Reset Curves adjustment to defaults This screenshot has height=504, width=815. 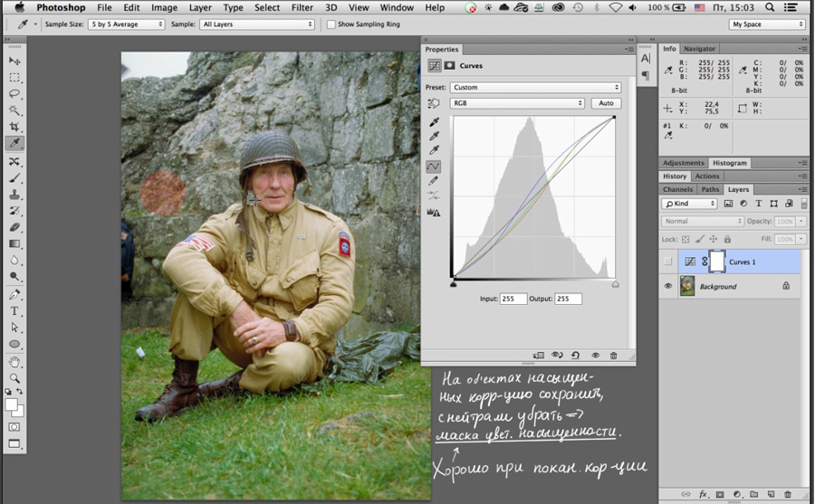coord(575,356)
